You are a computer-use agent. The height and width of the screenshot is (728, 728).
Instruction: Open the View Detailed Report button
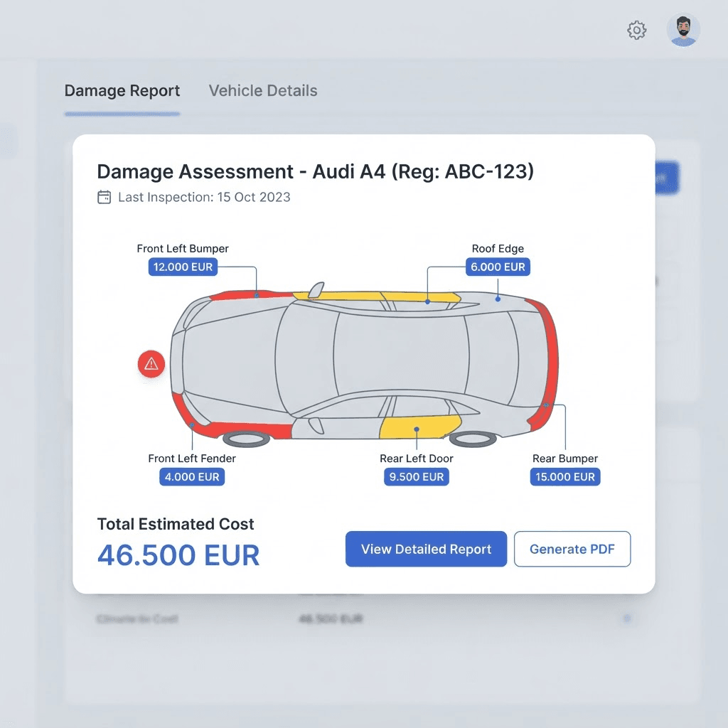coord(426,549)
